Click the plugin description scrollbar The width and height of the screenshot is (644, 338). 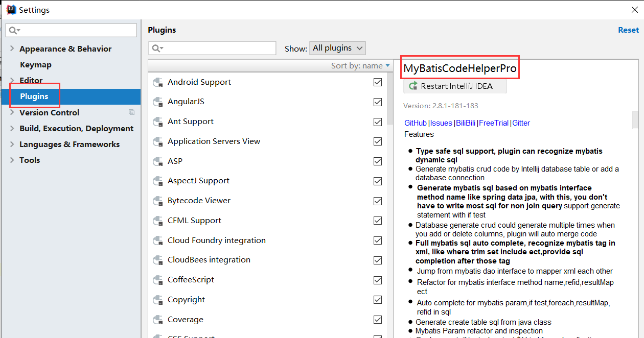635,120
